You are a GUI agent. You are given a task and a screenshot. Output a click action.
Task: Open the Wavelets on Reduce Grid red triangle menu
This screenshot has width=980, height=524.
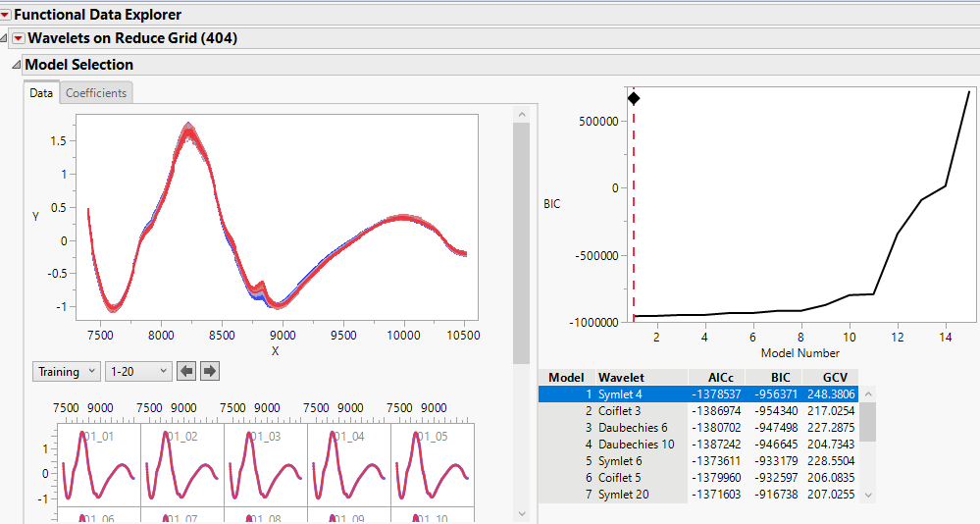(x=18, y=39)
